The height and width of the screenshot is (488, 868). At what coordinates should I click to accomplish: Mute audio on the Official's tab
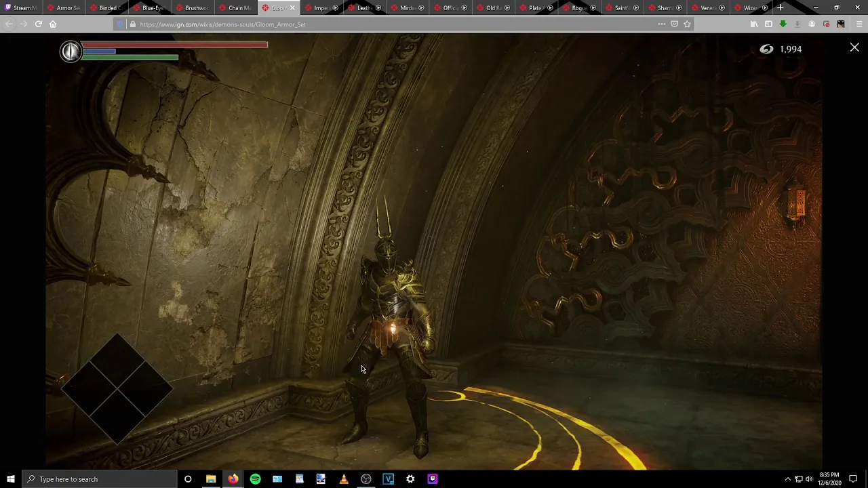click(465, 8)
